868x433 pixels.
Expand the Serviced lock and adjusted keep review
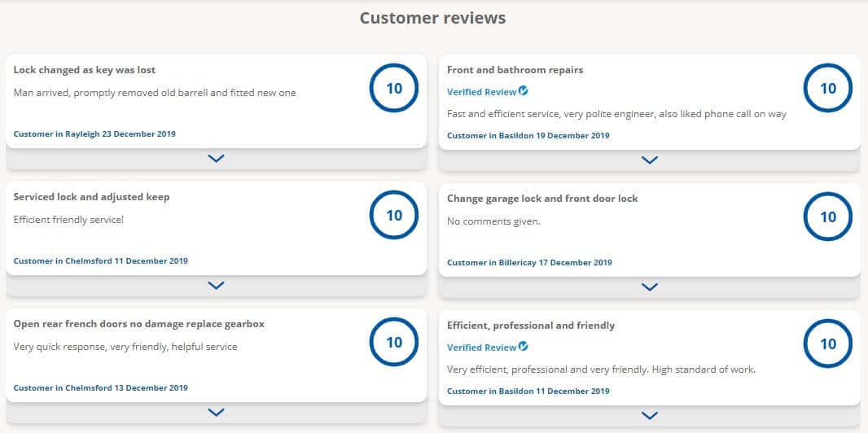(216, 286)
